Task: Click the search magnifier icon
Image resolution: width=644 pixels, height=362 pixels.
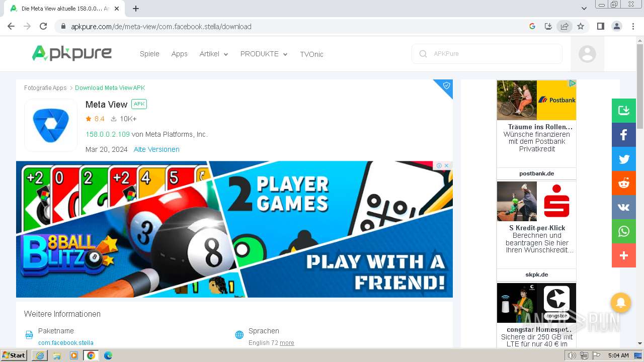Action: [x=423, y=54]
